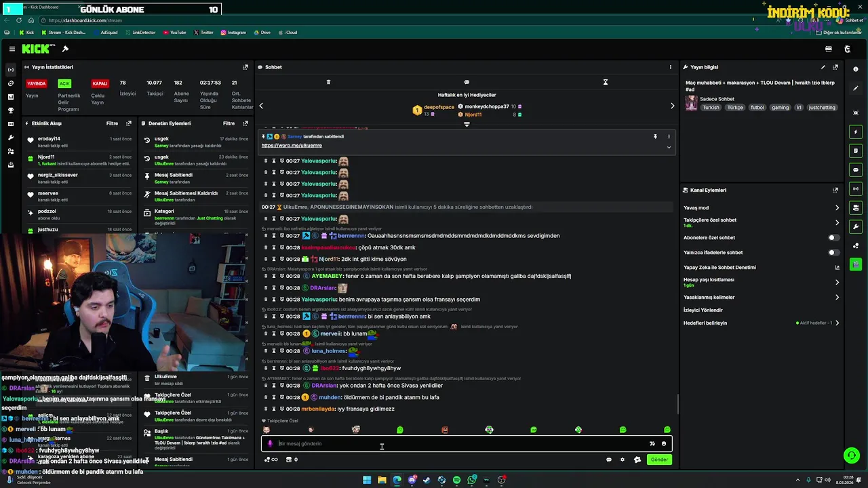Open the trophy achievements icon in sidebar

pos(10,110)
